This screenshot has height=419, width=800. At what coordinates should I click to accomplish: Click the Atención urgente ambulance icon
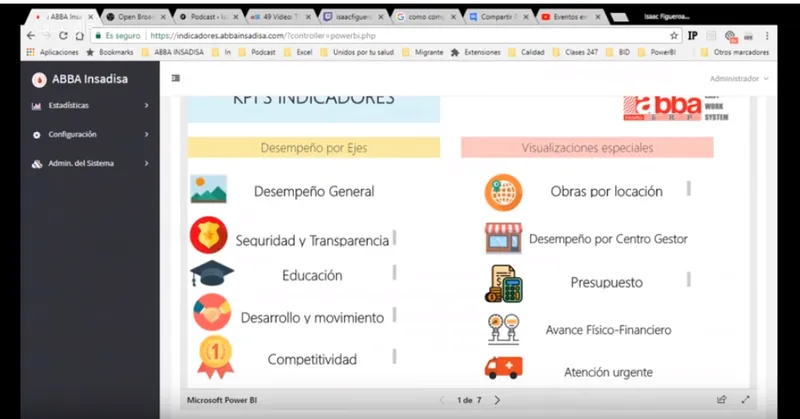pos(504,367)
